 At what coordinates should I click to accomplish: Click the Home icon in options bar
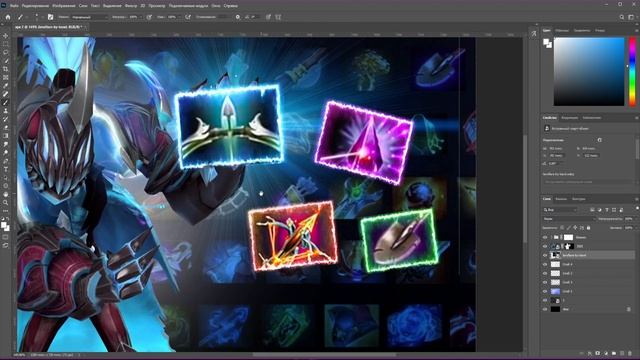pos(8,17)
